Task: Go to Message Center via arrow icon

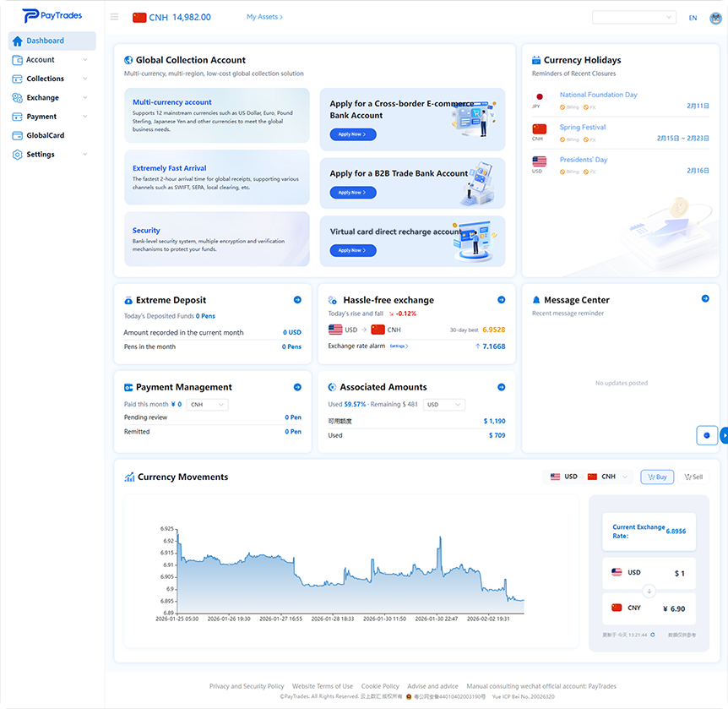Action: coord(705,299)
